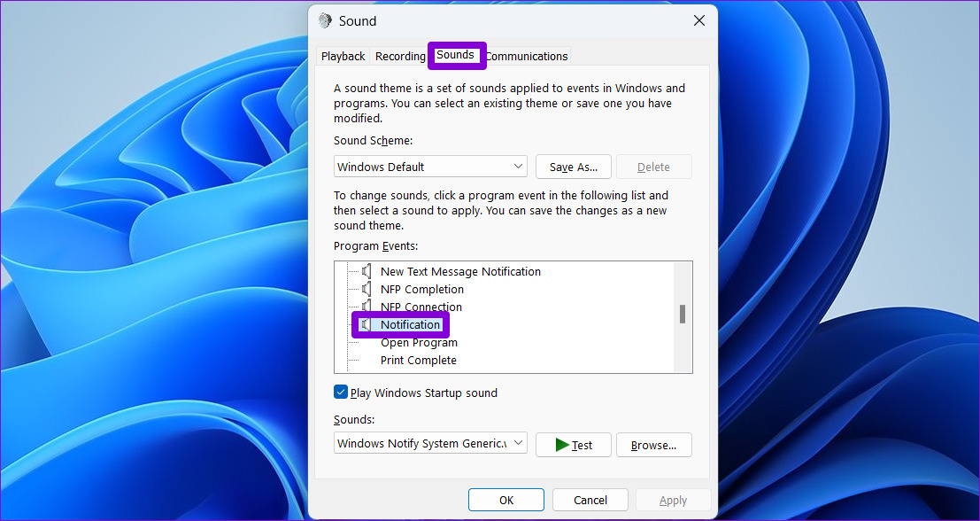Click the Save As... button

pos(573,167)
